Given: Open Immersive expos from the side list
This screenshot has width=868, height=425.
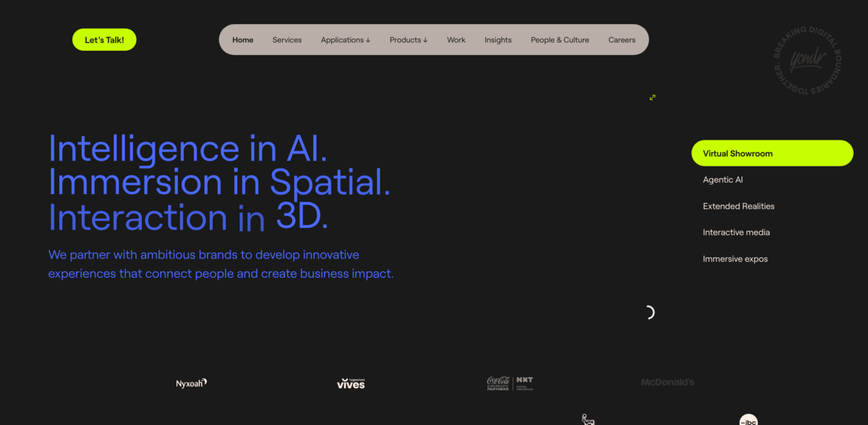Looking at the screenshot, I should point(735,259).
